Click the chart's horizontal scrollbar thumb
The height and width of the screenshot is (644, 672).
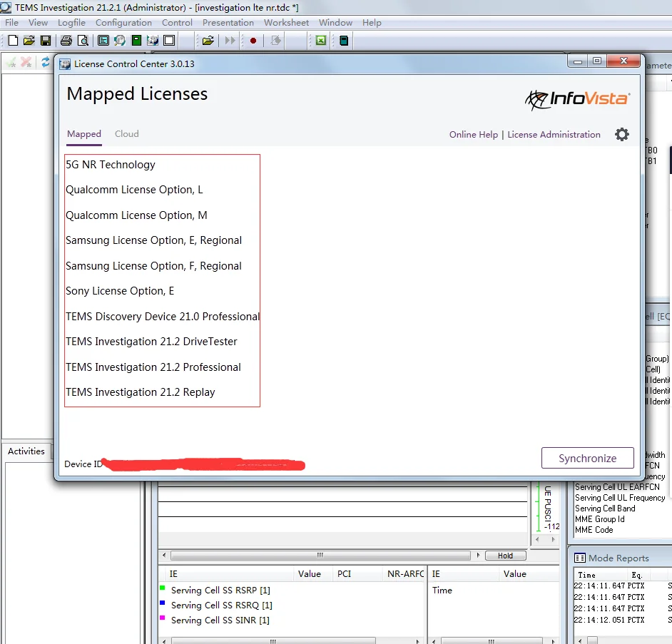320,556
